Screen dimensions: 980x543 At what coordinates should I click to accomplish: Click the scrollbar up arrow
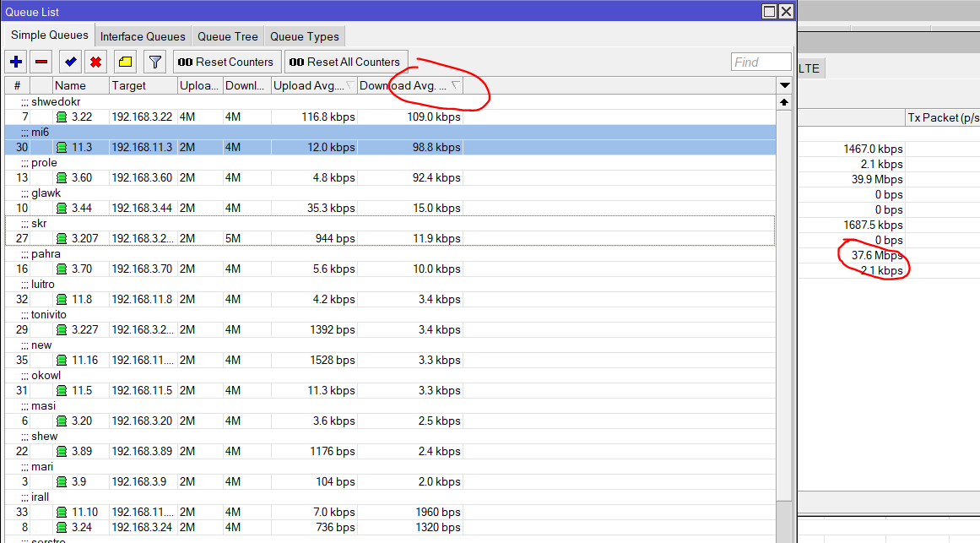point(784,102)
